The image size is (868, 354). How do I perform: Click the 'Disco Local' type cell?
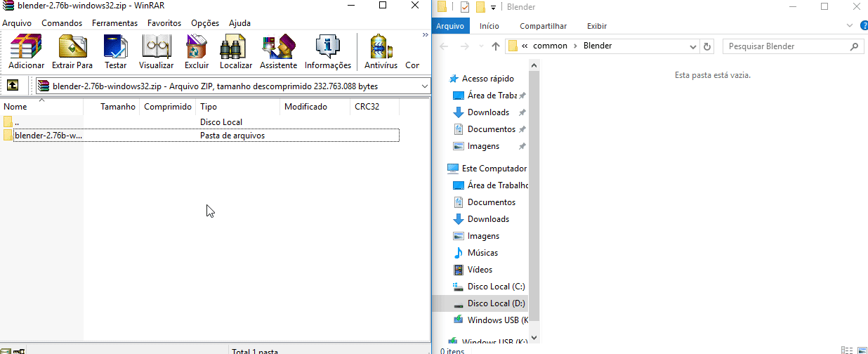tap(221, 122)
